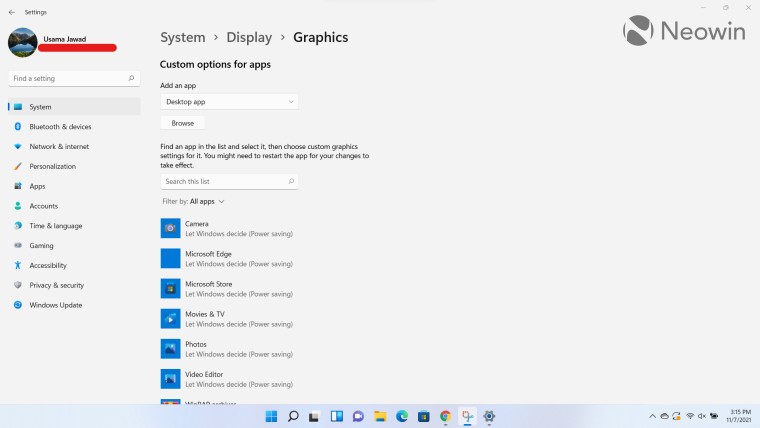Image resolution: width=760 pixels, height=428 pixels.
Task: Click the Time & language globe icon
Action: tap(18, 225)
